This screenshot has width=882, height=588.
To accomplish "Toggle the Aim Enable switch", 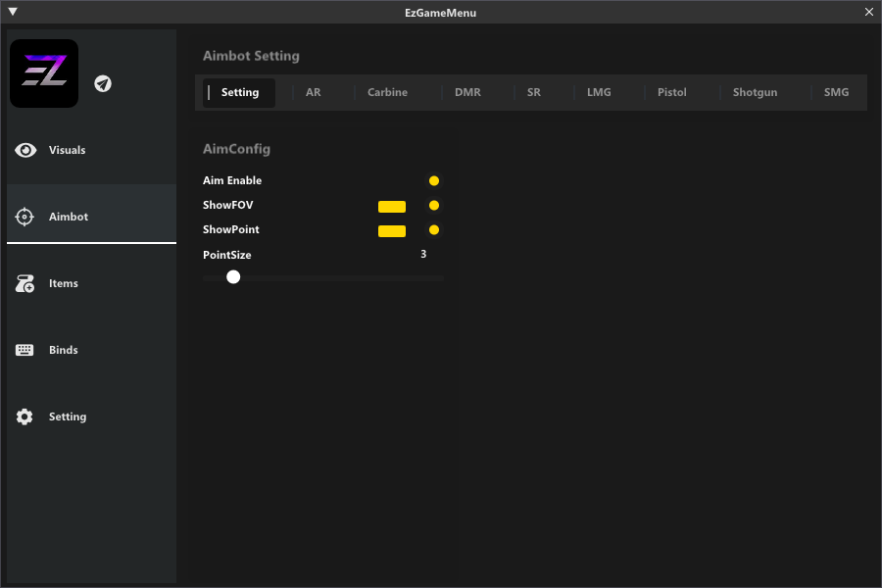I will pos(434,180).
